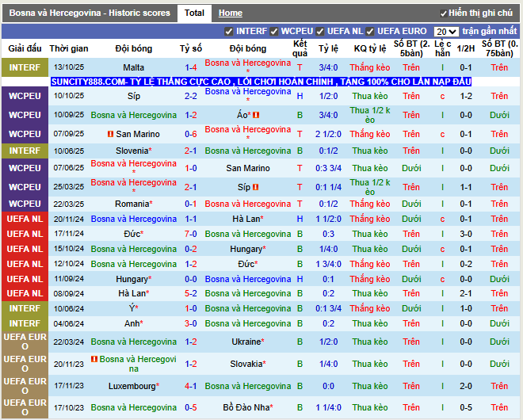Open Malta team link
Viewport: 523px width, 420px height.
[x=133, y=67]
